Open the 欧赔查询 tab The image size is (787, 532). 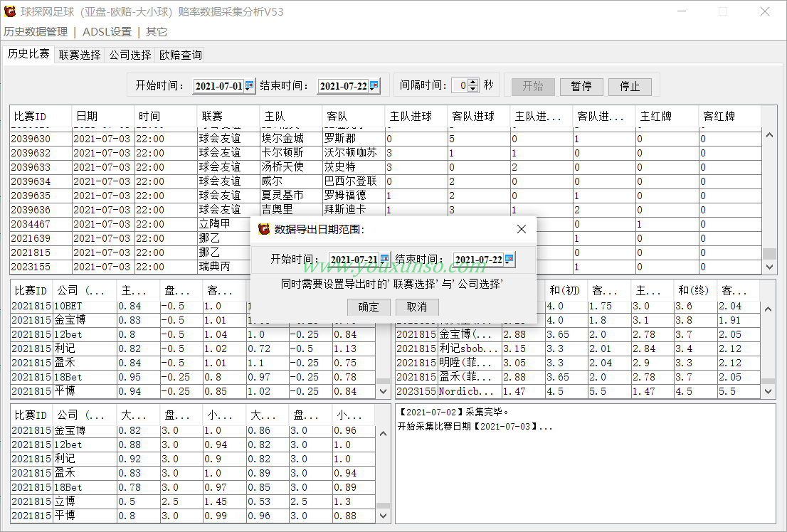click(180, 55)
